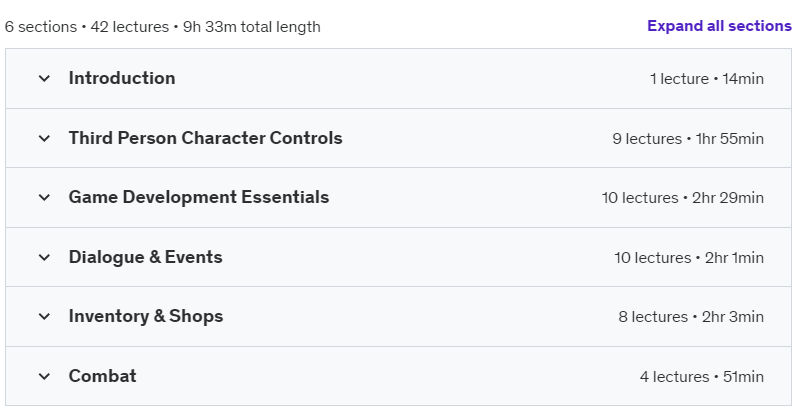
Task: Expand the Inventory & Shops chevron
Action: (x=45, y=316)
